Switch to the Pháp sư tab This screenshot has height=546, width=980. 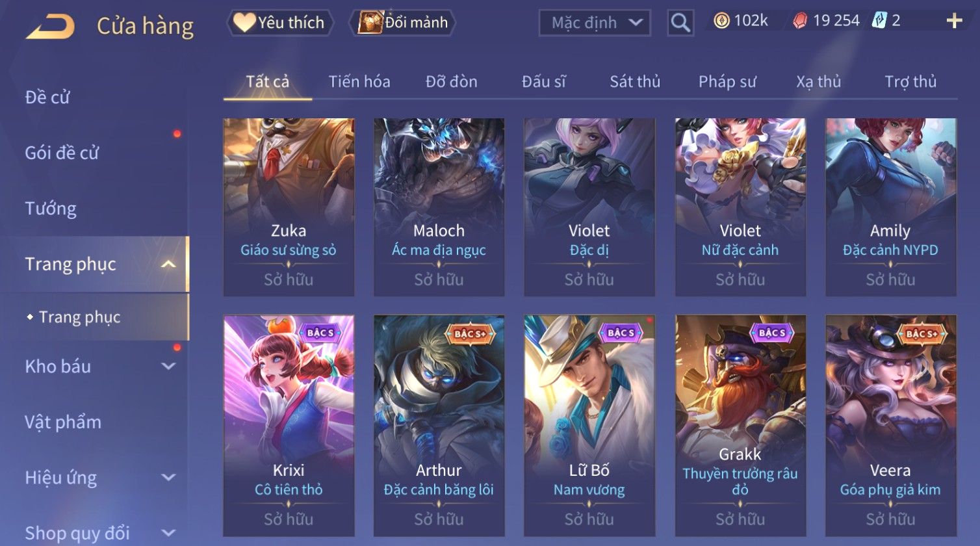point(727,82)
